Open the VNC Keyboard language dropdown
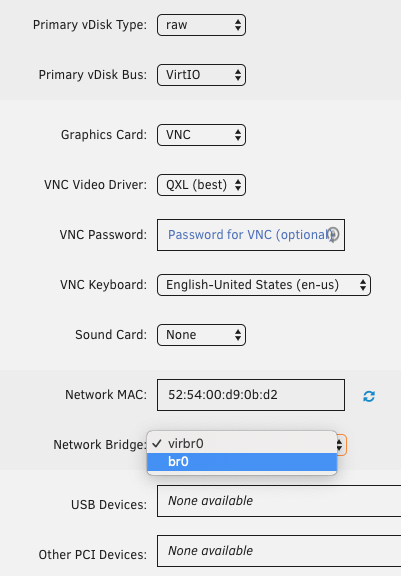Screen dimensions: 401x576 (264, 285)
